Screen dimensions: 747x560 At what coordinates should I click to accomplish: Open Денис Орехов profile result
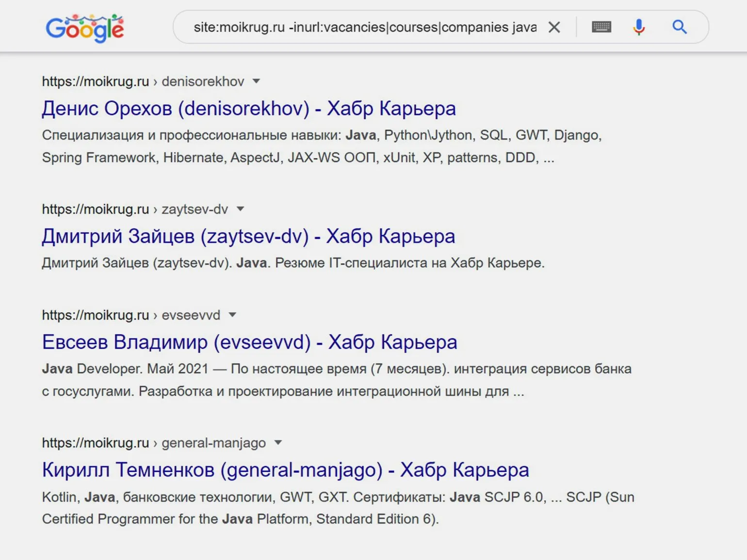pyautogui.click(x=248, y=109)
